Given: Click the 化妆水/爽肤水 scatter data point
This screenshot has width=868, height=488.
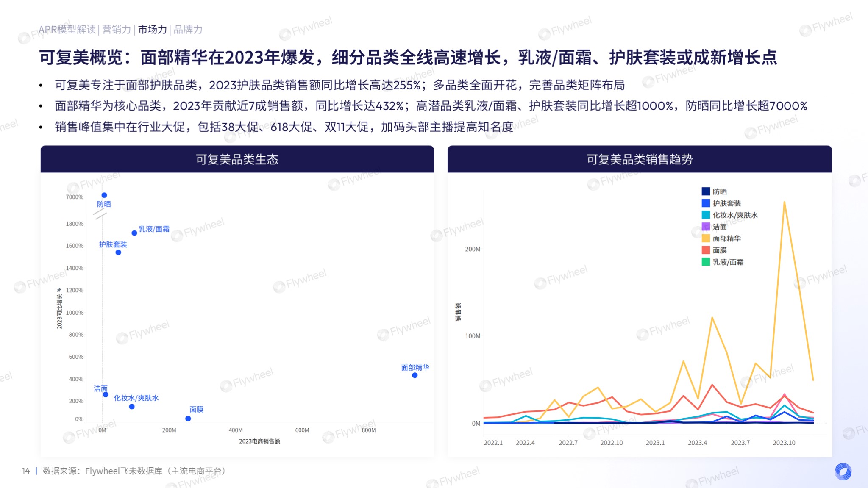Looking at the screenshot, I should (x=132, y=407).
